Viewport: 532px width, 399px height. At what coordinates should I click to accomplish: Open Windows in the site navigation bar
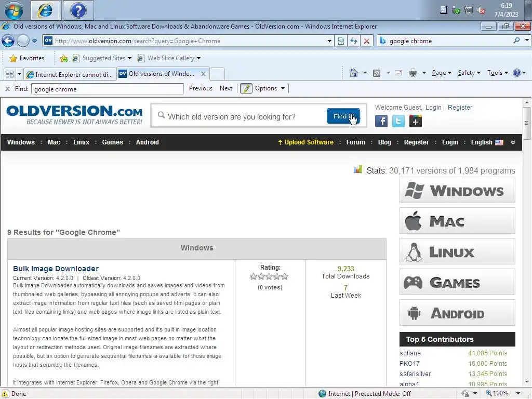[21, 142]
